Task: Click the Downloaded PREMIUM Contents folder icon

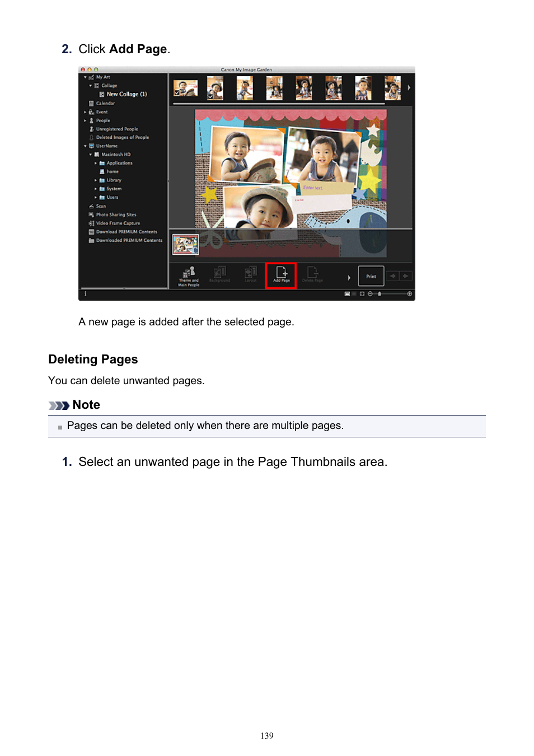Action: pyautogui.click(x=91, y=240)
